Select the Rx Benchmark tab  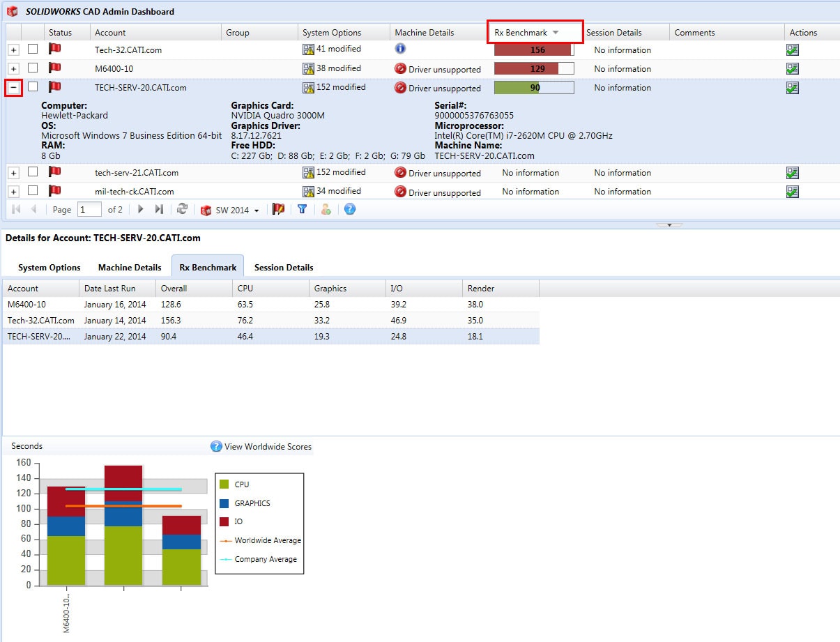click(208, 267)
